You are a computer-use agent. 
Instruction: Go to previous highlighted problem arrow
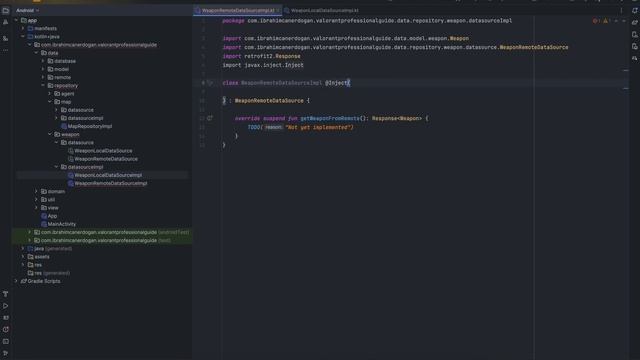[x=616, y=21]
